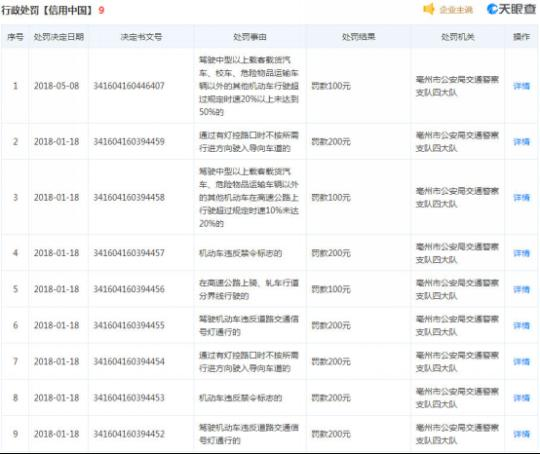Select document number 341604160394458

point(129,197)
